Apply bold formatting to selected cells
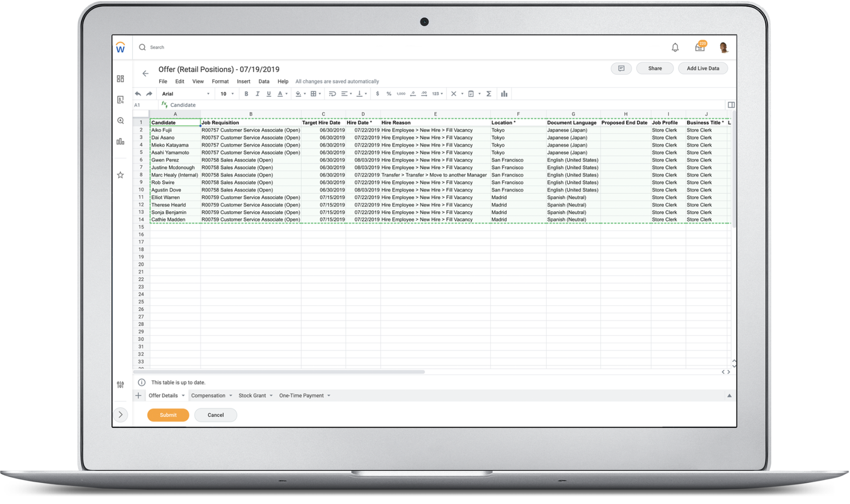 [x=246, y=93]
